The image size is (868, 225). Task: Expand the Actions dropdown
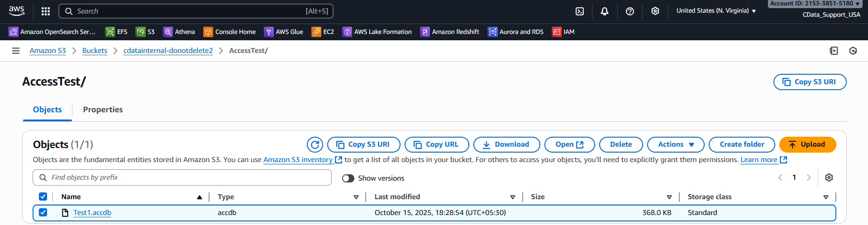(x=676, y=144)
